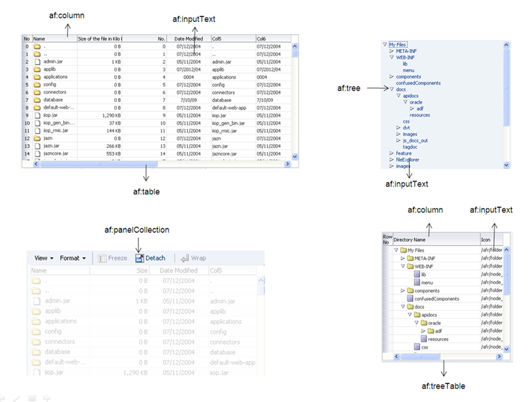532x402 pixels.
Task: Click Name header in panelCollection table
Action: (x=60, y=270)
